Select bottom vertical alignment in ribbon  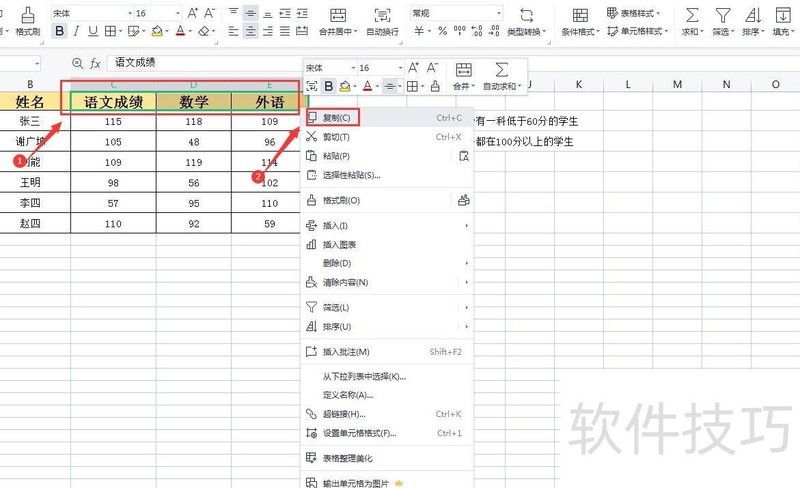click(268, 13)
